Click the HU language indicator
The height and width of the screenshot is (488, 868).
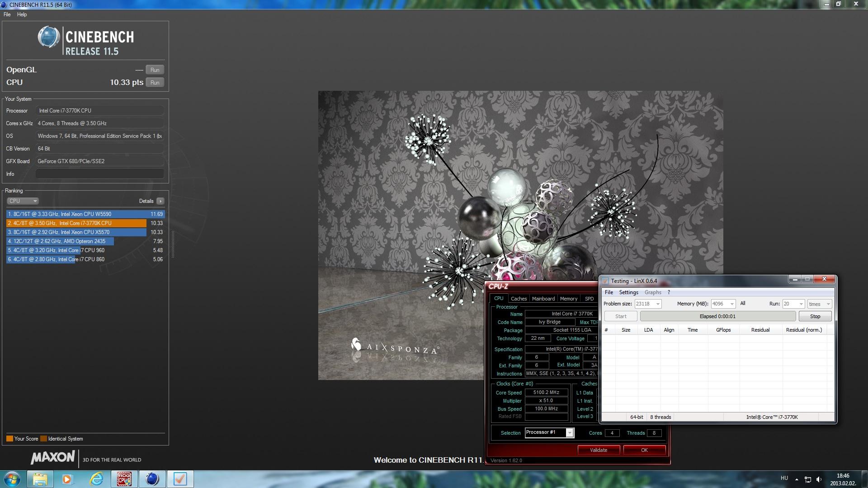click(x=784, y=478)
